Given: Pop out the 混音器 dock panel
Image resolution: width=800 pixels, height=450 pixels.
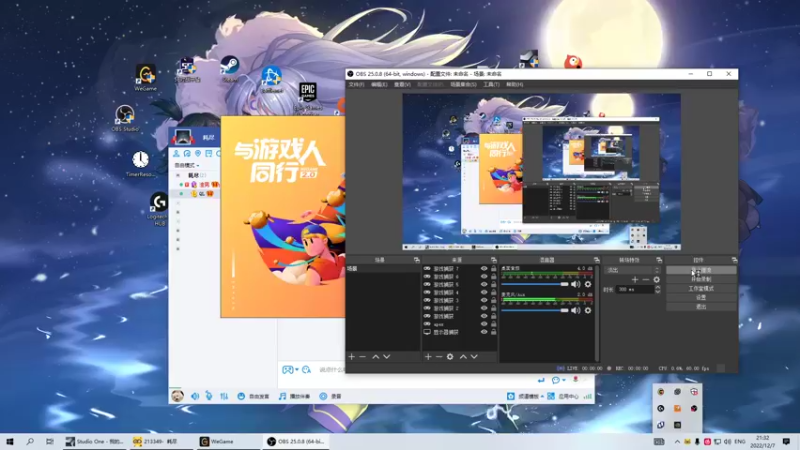Looking at the screenshot, I should [596, 260].
